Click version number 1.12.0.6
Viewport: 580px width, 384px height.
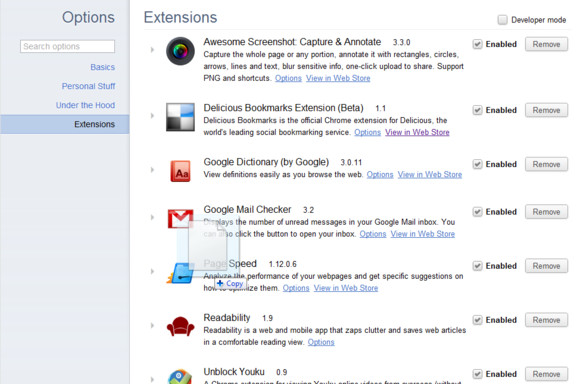(283, 264)
